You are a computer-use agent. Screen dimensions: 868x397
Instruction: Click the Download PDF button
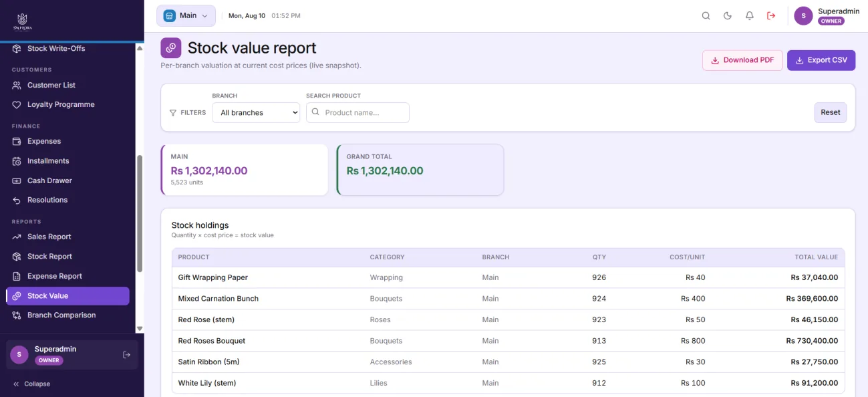742,60
